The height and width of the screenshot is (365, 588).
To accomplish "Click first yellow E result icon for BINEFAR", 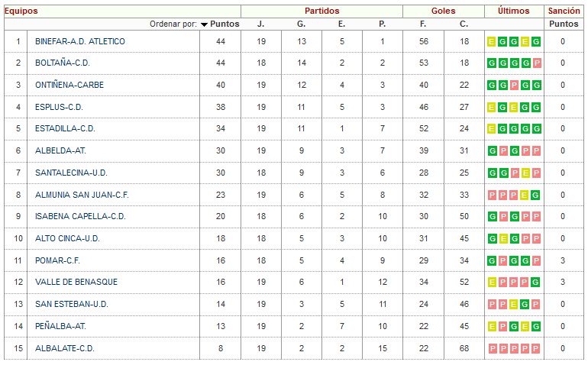I will [492, 42].
